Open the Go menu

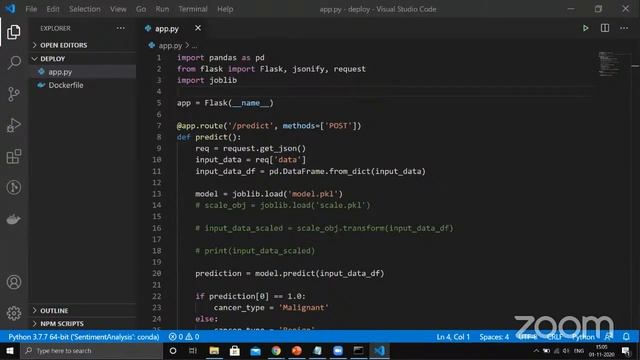141,9
